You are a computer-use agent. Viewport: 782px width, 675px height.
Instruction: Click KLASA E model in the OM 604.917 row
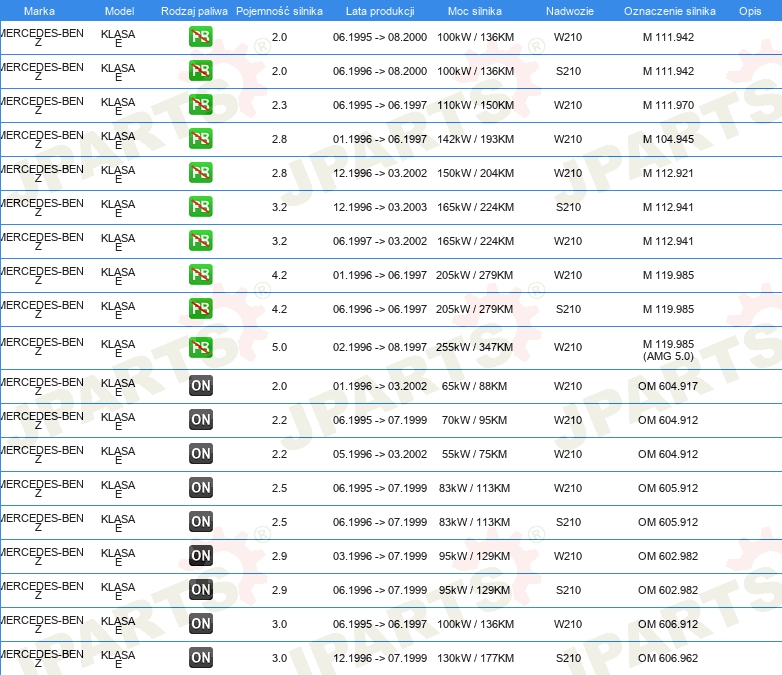[x=118, y=387]
